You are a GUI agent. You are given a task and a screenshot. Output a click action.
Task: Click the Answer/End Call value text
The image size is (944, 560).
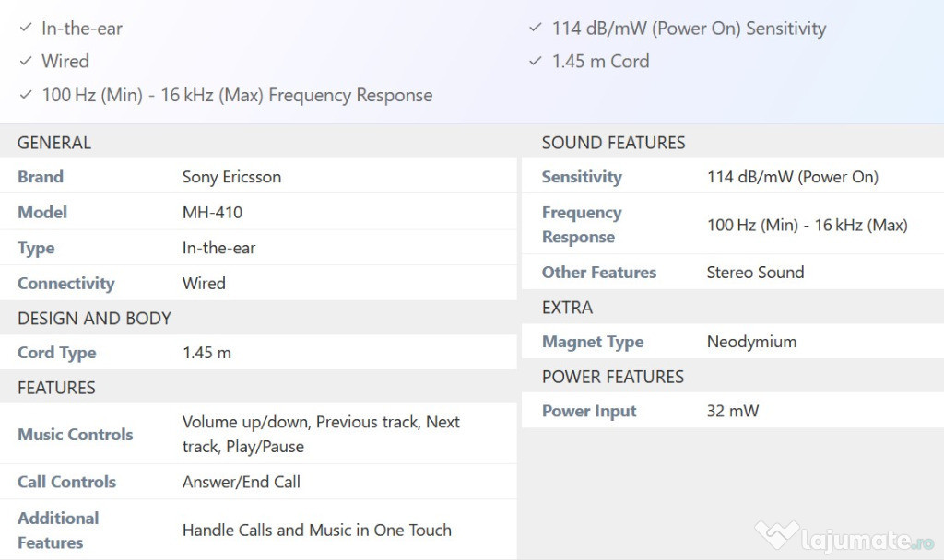pyautogui.click(x=242, y=482)
